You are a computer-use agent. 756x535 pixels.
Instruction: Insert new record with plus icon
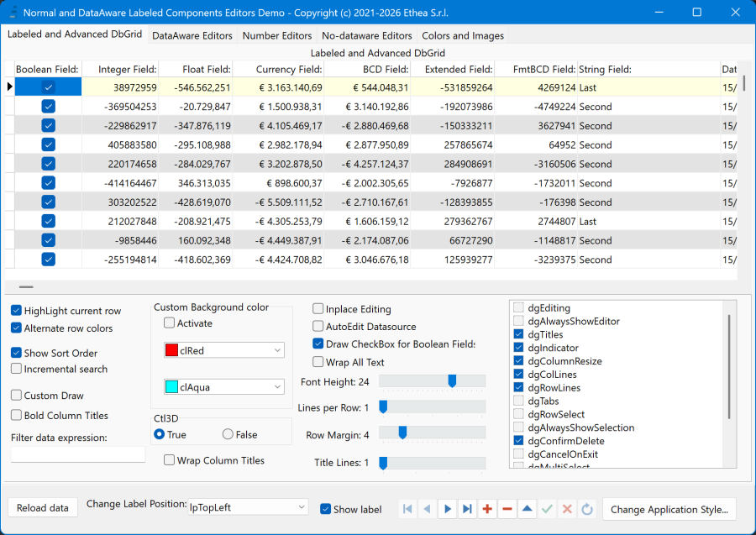(x=487, y=509)
